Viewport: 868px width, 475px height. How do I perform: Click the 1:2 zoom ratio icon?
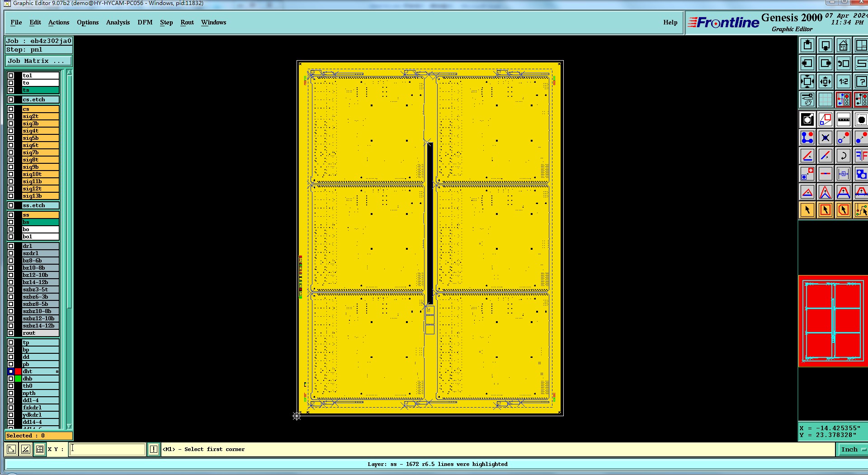844,81
